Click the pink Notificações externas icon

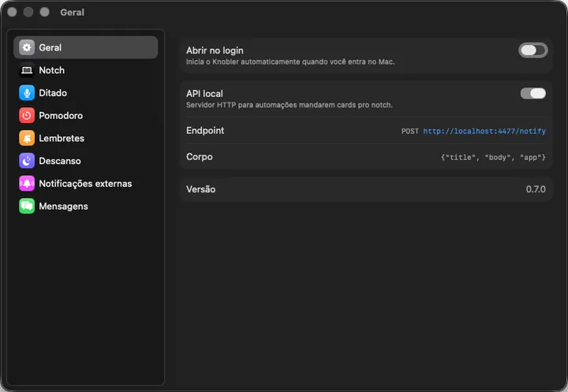(x=27, y=183)
